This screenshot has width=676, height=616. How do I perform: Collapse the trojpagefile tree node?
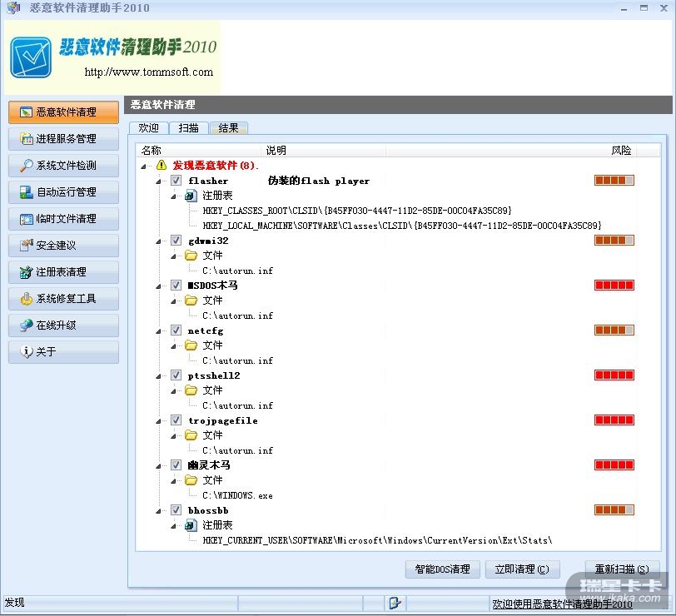click(158, 421)
